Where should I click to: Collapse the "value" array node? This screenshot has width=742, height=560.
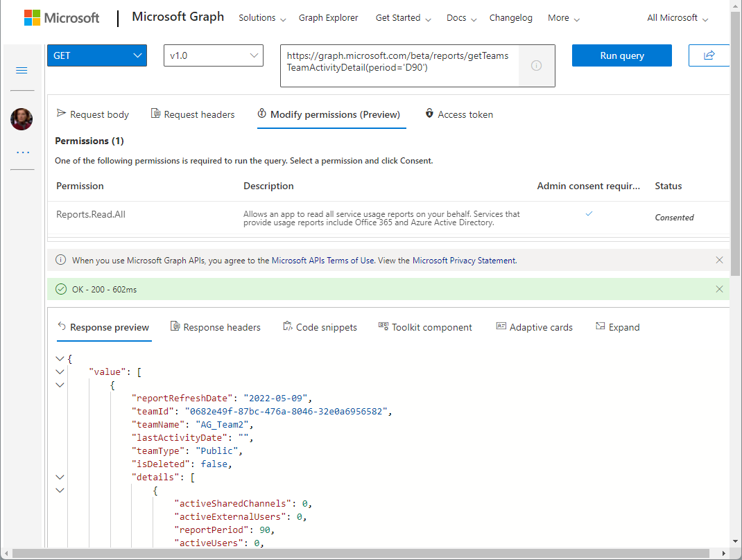(60, 372)
